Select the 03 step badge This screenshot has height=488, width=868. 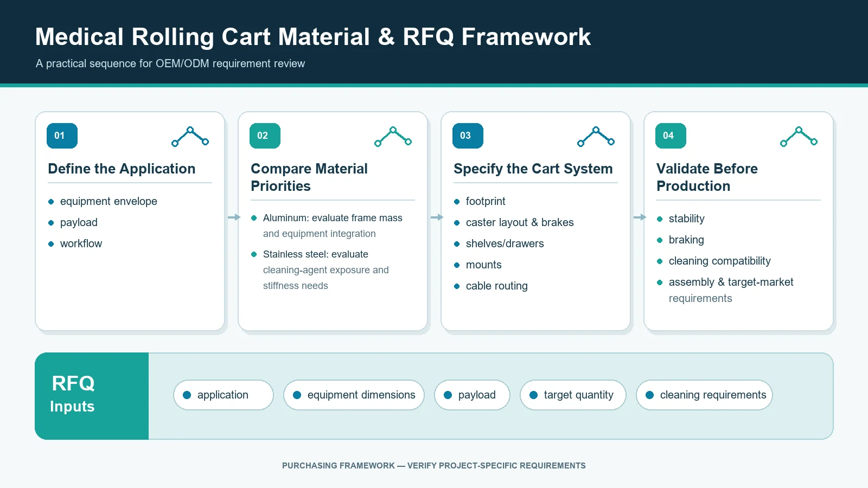point(468,136)
